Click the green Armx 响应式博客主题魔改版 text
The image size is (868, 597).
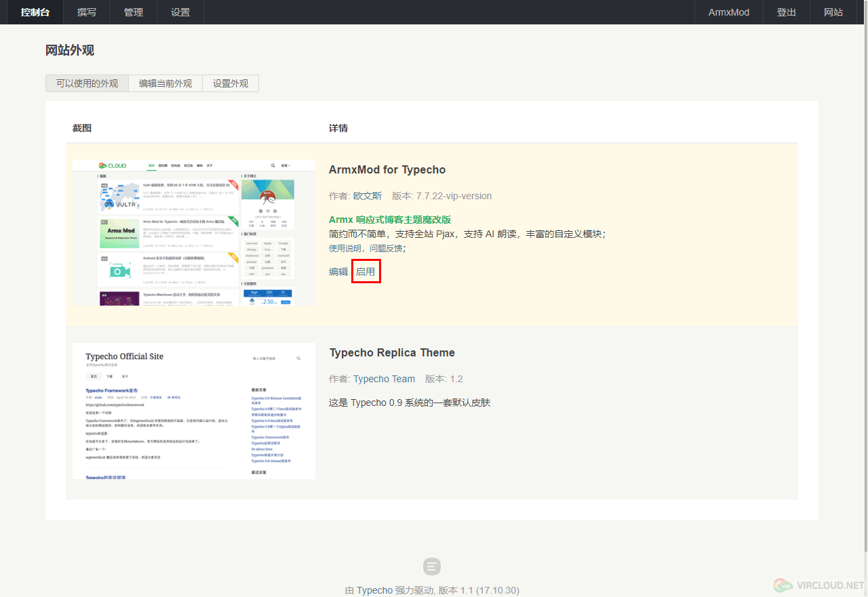click(x=390, y=220)
